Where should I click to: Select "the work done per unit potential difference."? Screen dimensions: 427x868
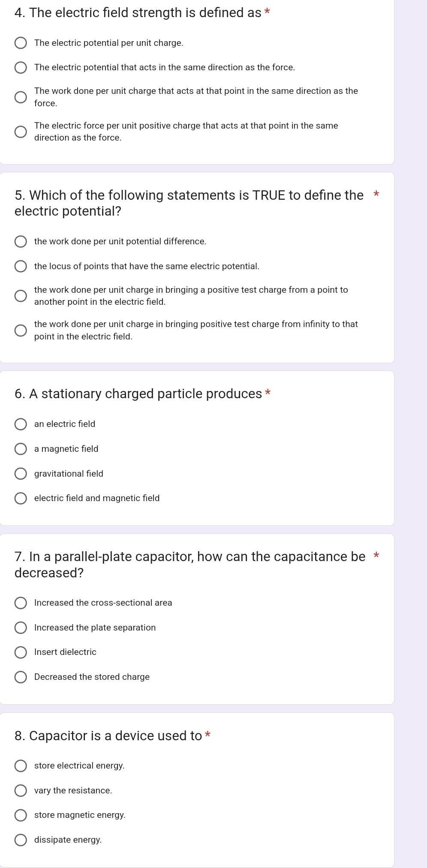(21, 241)
